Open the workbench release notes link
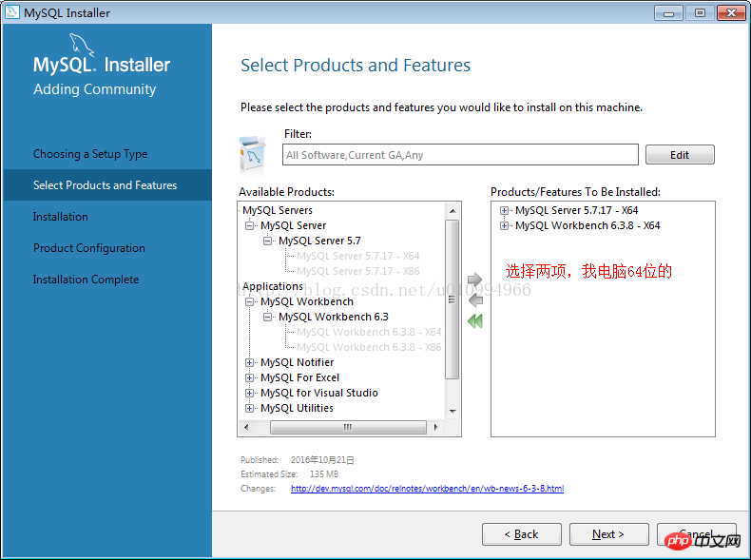This screenshot has height=560, width=751. 427,489
